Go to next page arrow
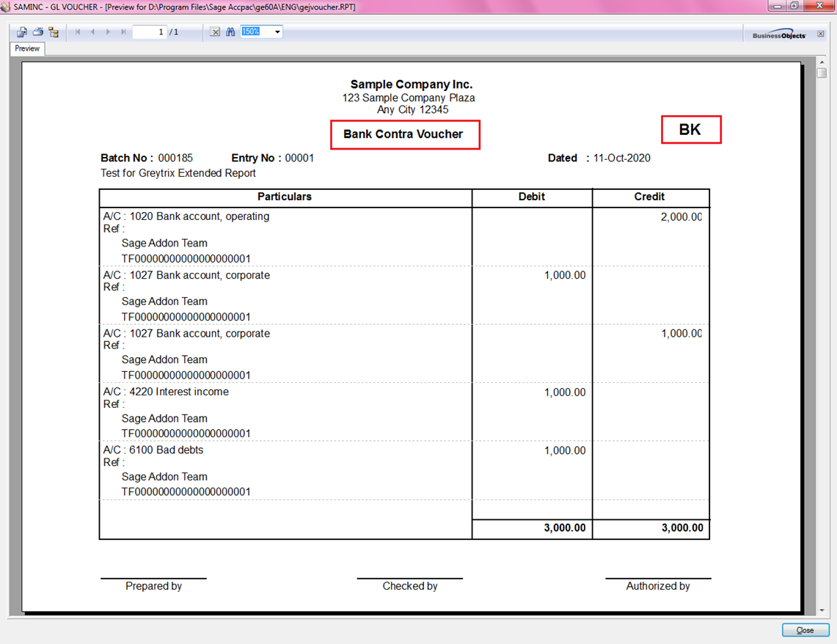Image resolution: width=837 pixels, height=644 pixels. (x=108, y=32)
